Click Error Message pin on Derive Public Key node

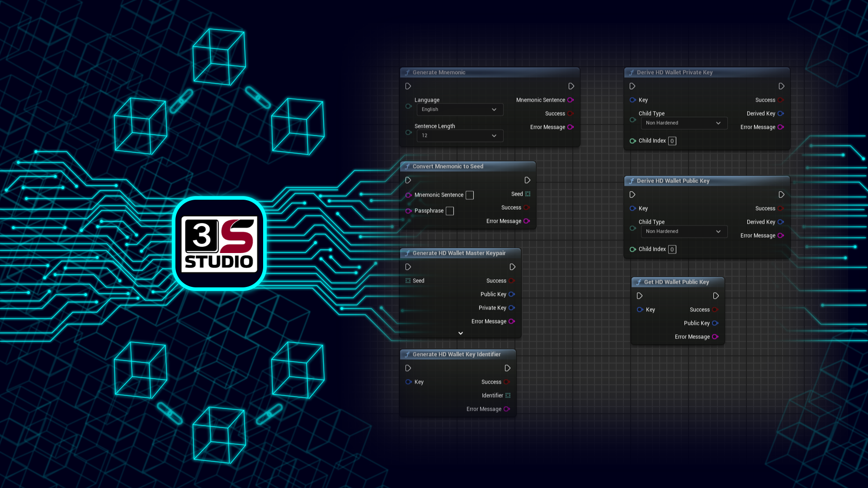click(781, 235)
